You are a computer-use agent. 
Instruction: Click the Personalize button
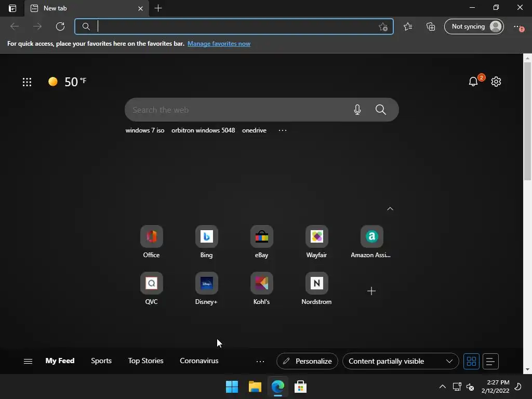pos(307,361)
